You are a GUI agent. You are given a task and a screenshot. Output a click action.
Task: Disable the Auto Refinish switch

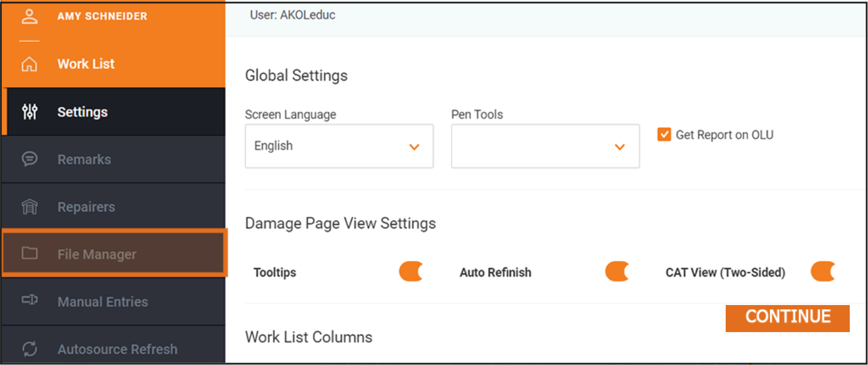click(x=617, y=272)
